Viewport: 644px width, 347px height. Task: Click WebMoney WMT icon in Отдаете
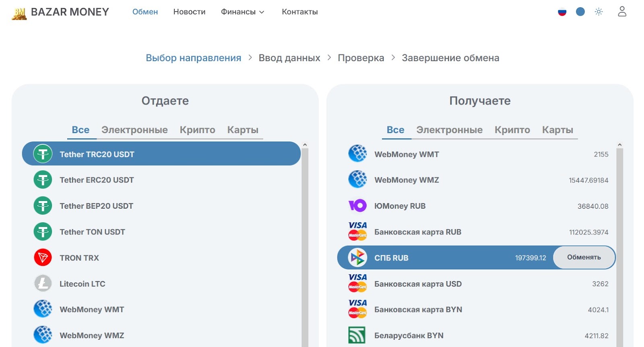click(43, 310)
